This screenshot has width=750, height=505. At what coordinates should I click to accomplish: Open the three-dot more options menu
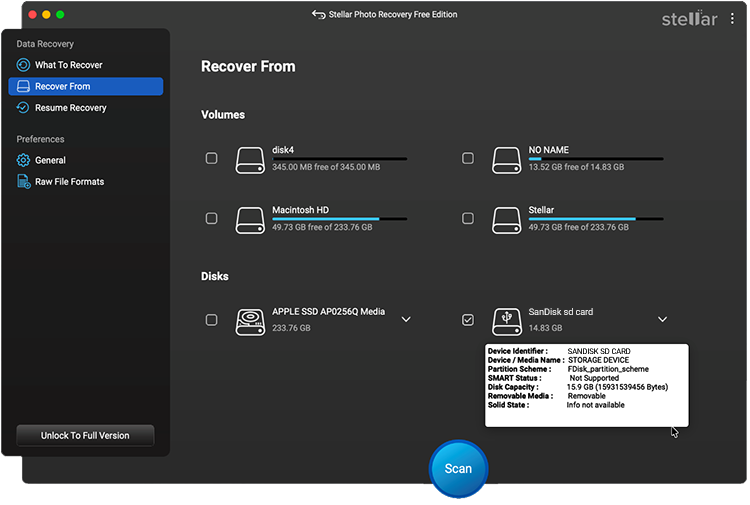pyautogui.click(x=732, y=19)
